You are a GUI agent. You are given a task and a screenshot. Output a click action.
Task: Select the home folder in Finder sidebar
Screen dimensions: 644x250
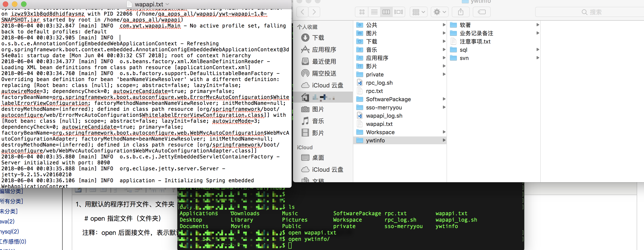pyautogui.click(x=322, y=97)
